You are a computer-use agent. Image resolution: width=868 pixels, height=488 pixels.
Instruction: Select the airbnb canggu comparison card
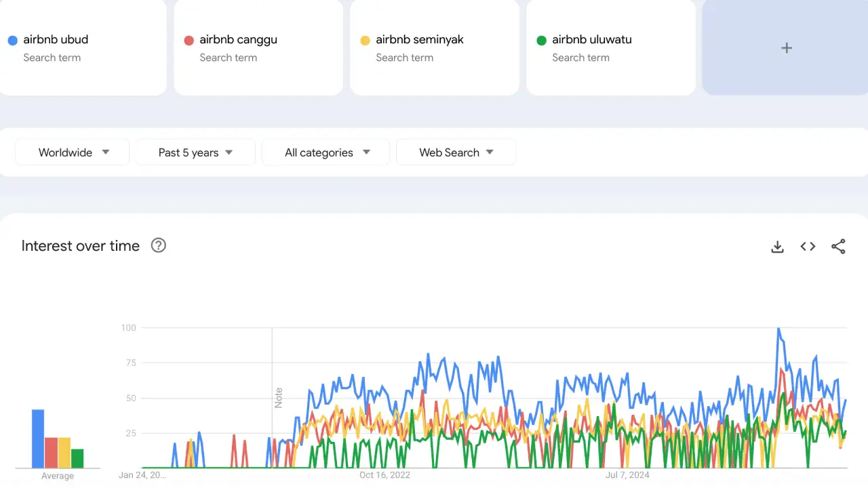coord(258,47)
